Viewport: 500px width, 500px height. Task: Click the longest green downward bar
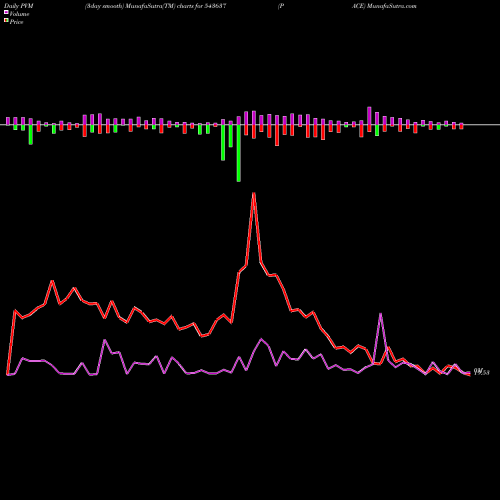pos(239,153)
